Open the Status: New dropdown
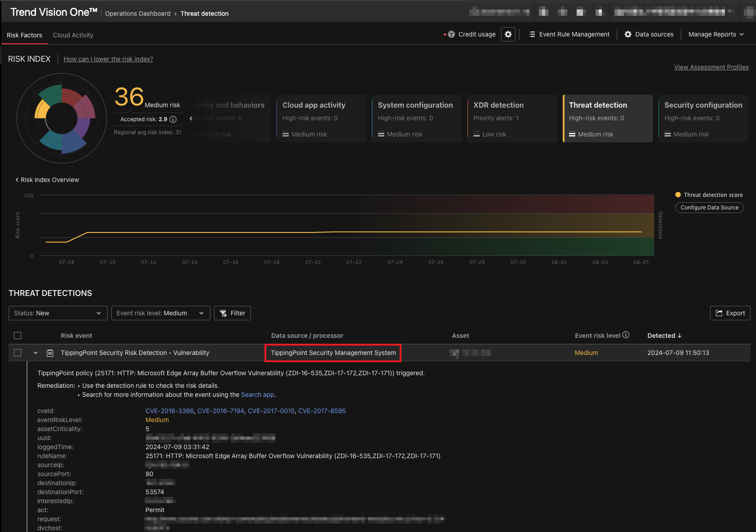756x532 pixels. (58, 313)
